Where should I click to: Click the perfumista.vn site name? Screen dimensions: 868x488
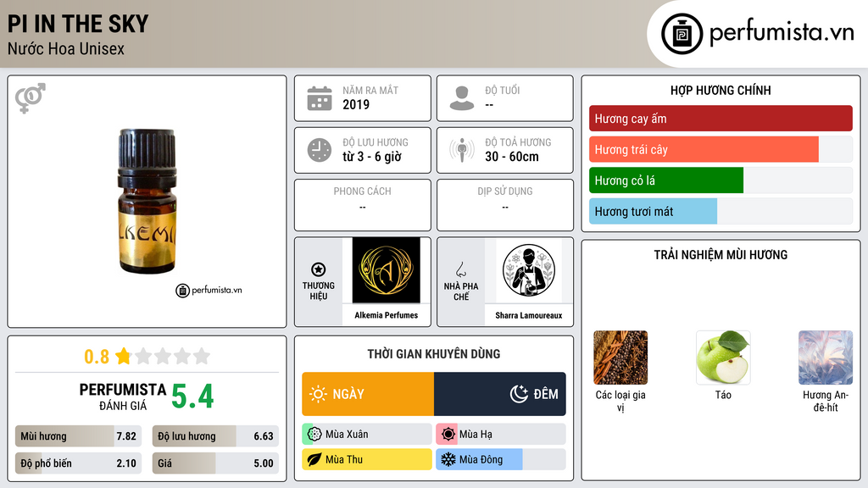(x=782, y=32)
